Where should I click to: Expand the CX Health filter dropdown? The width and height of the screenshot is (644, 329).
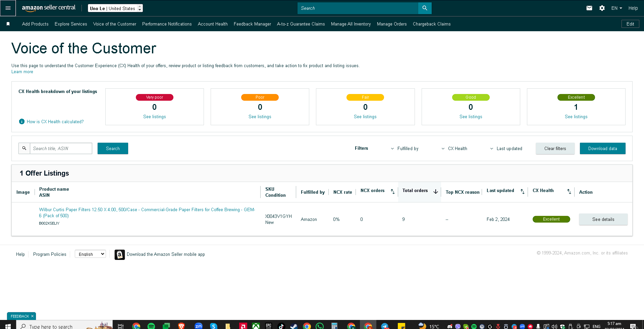pos(454,148)
